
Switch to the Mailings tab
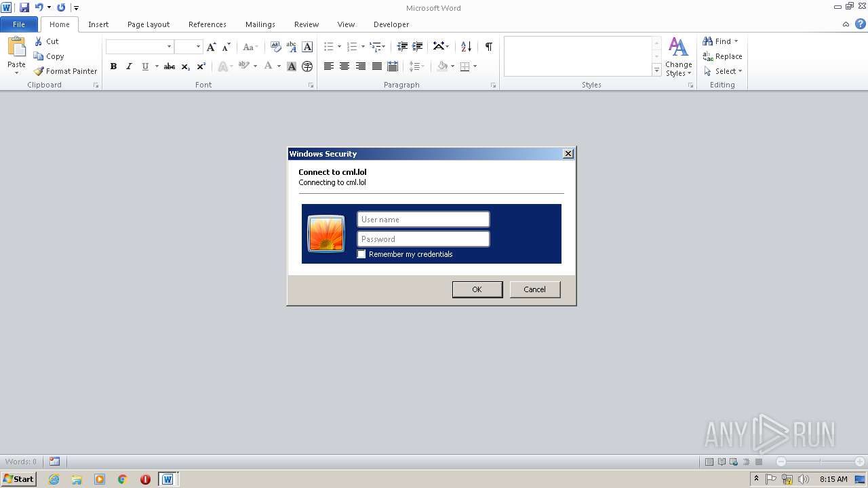[260, 24]
